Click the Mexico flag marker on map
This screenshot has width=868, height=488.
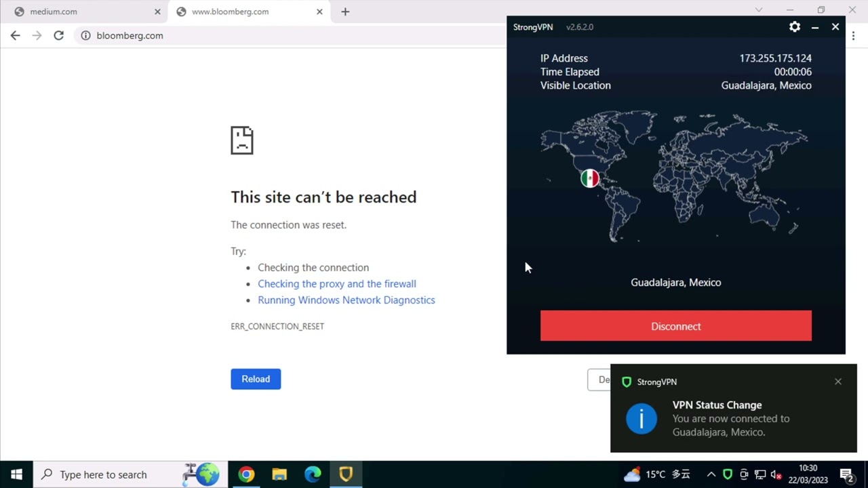click(x=590, y=178)
